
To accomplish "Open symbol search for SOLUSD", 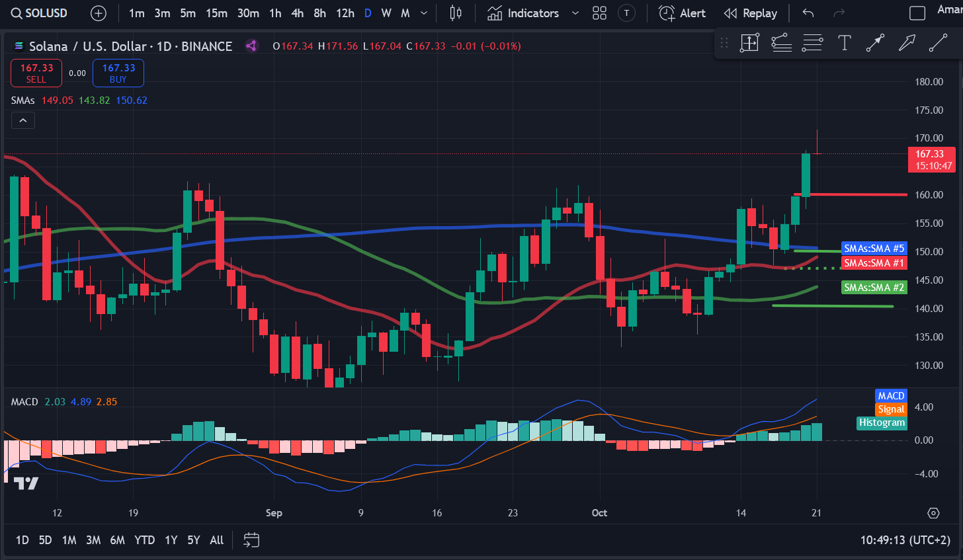I will pyautogui.click(x=40, y=13).
